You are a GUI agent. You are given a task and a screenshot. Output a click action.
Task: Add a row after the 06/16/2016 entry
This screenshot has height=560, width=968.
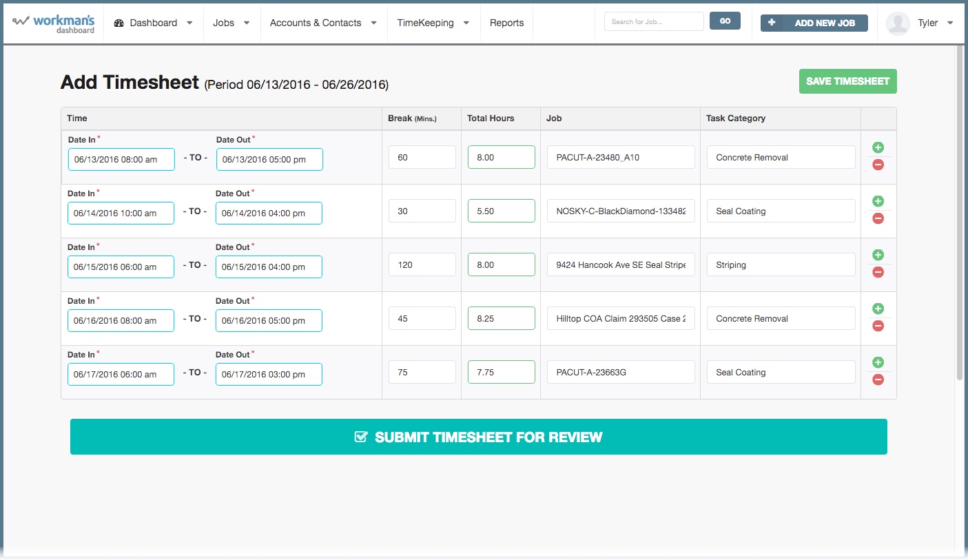[x=878, y=309]
